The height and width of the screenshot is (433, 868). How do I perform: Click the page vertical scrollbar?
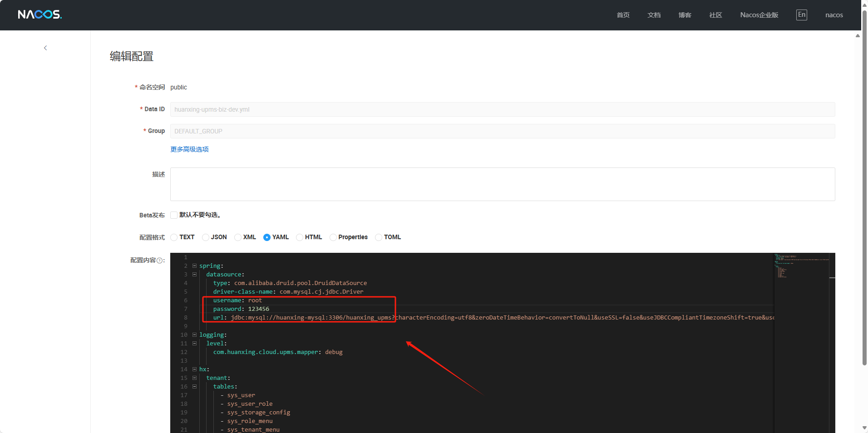[x=864, y=182]
